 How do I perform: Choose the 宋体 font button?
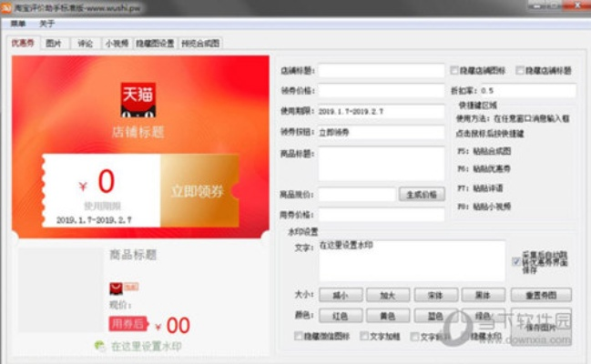coord(435,295)
